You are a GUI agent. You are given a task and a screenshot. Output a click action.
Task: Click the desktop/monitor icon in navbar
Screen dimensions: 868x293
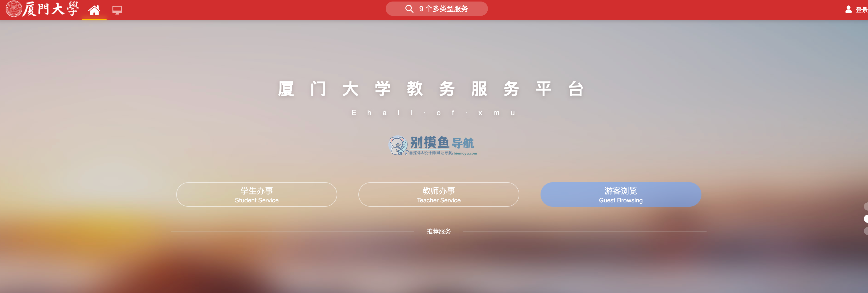tap(117, 9)
